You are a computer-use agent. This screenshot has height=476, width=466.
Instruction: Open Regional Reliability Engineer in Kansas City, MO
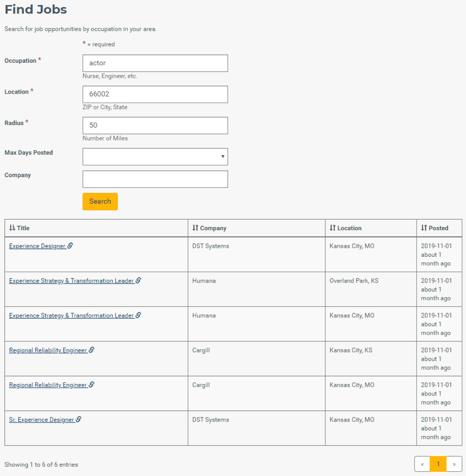pos(48,385)
